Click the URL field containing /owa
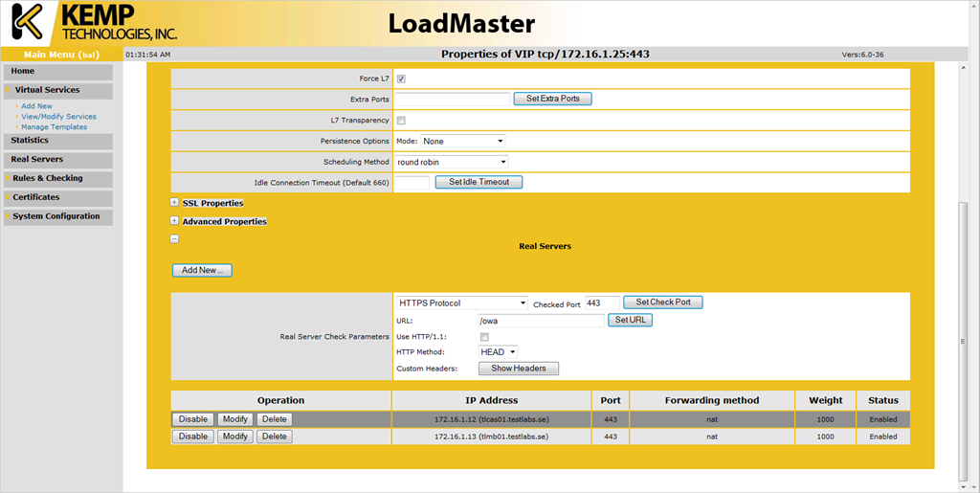This screenshot has width=980, height=493. [x=542, y=321]
